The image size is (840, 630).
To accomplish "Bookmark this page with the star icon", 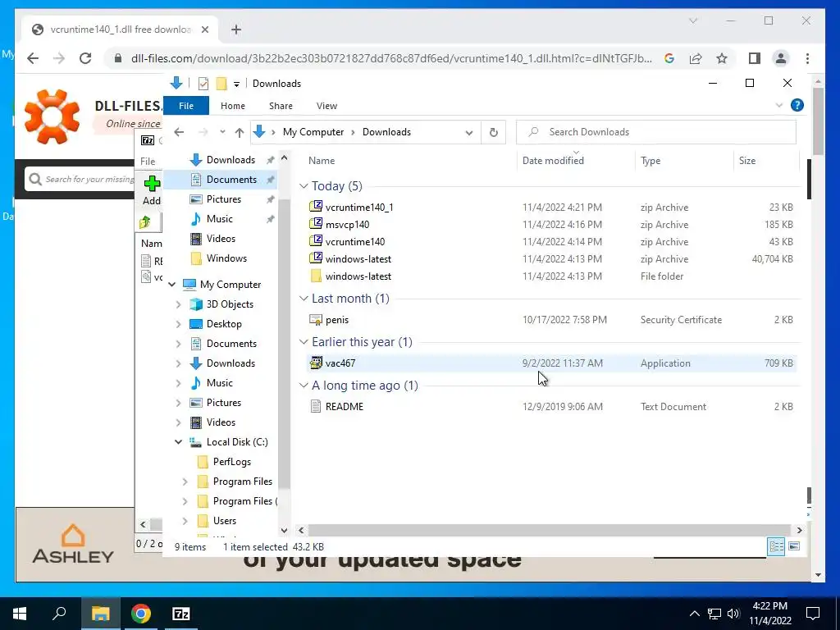I will [722, 58].
